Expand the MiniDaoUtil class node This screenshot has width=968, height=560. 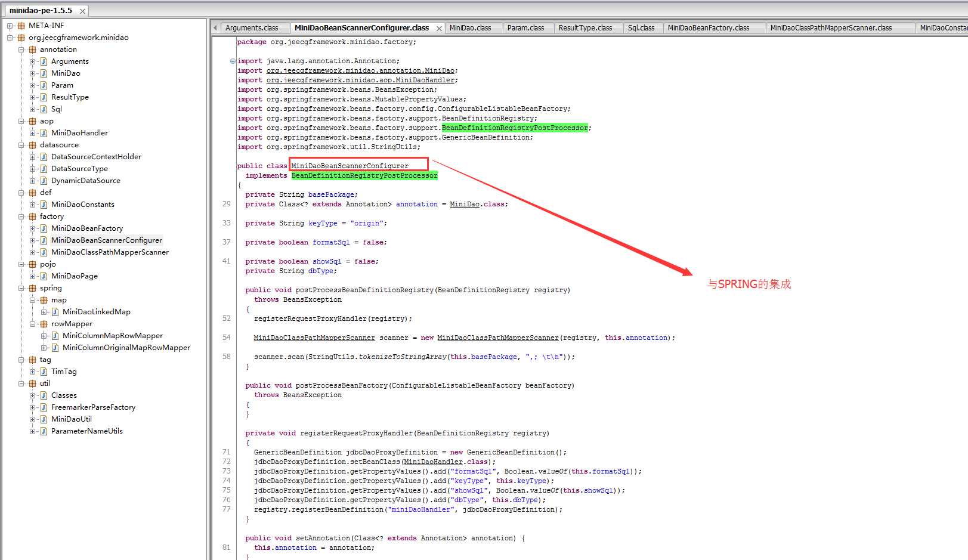click(x=33, y=419)
